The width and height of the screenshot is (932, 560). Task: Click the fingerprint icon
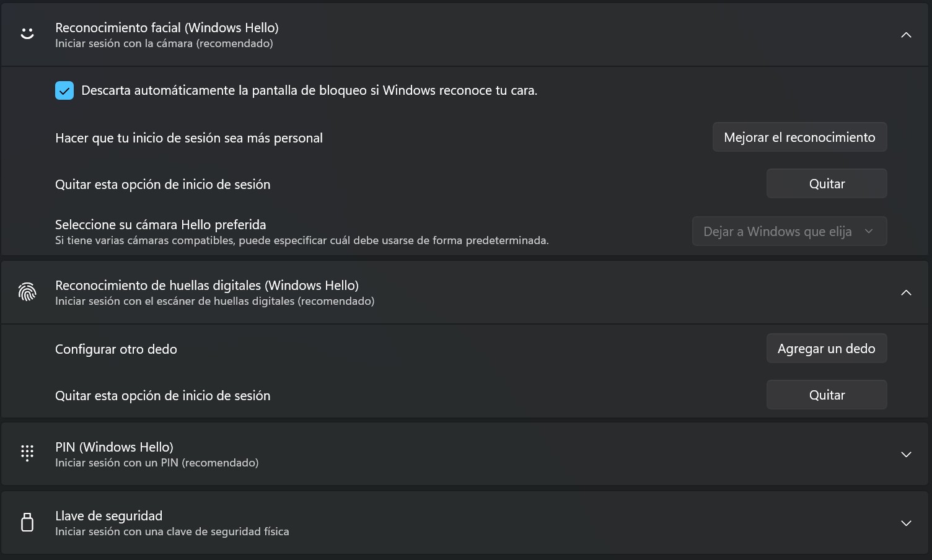[x=27, y=292]
